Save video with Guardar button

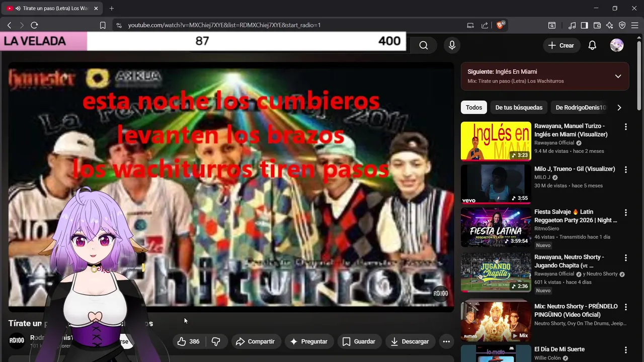coord(359,341)
